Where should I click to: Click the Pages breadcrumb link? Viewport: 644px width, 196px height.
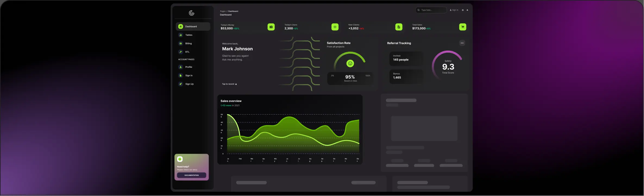(223, 11)
